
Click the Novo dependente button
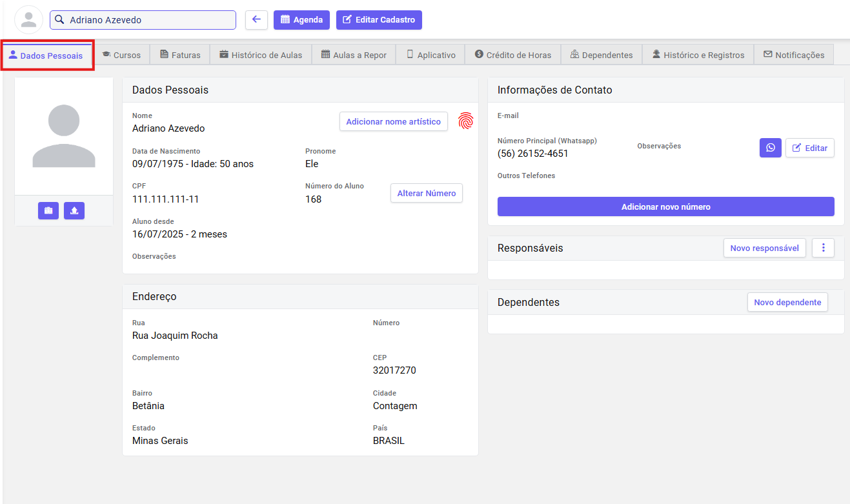tap(787, 302)
